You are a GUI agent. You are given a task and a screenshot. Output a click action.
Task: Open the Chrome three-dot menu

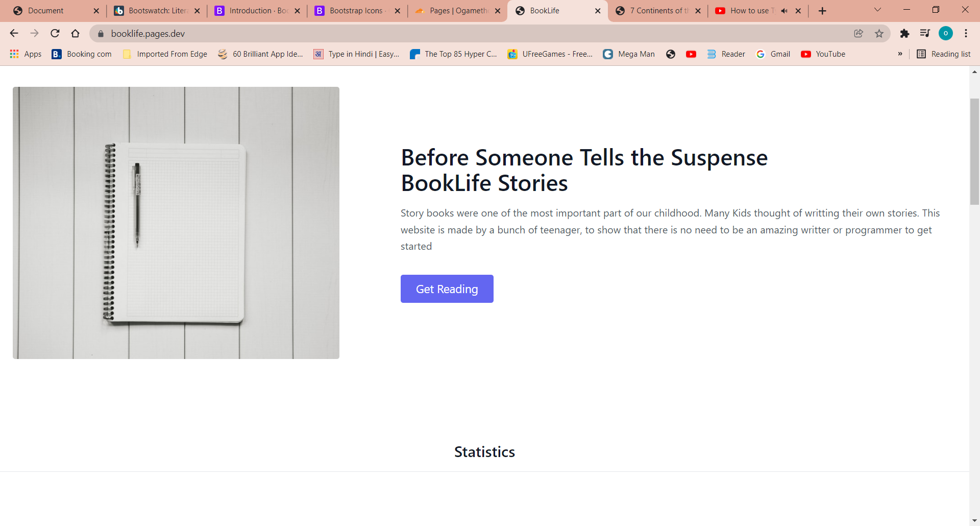point(966,33)
